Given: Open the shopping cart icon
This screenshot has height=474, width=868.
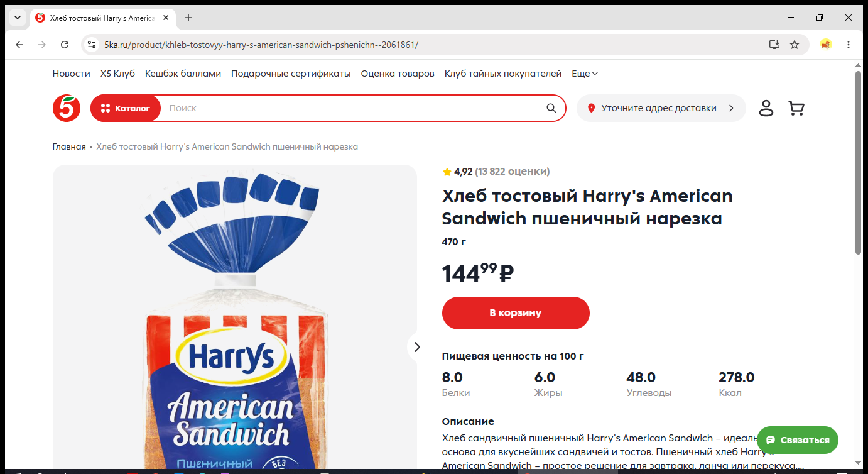Looking at the screenshot, I should click(x=796, y=108).
